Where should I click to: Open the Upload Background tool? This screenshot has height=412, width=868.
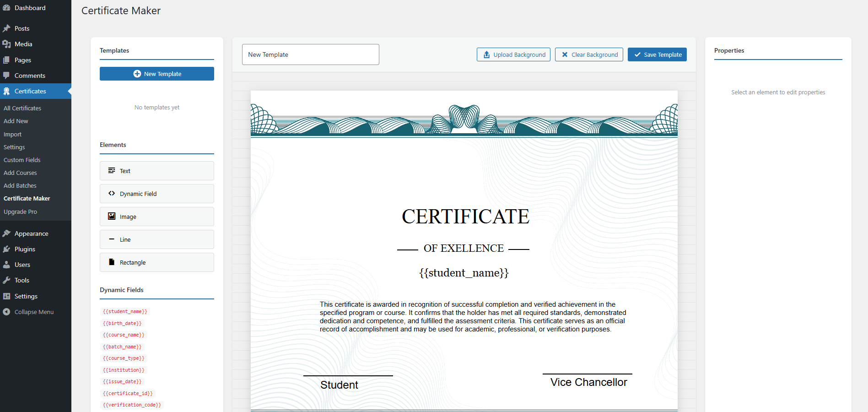tap(513, 54)
